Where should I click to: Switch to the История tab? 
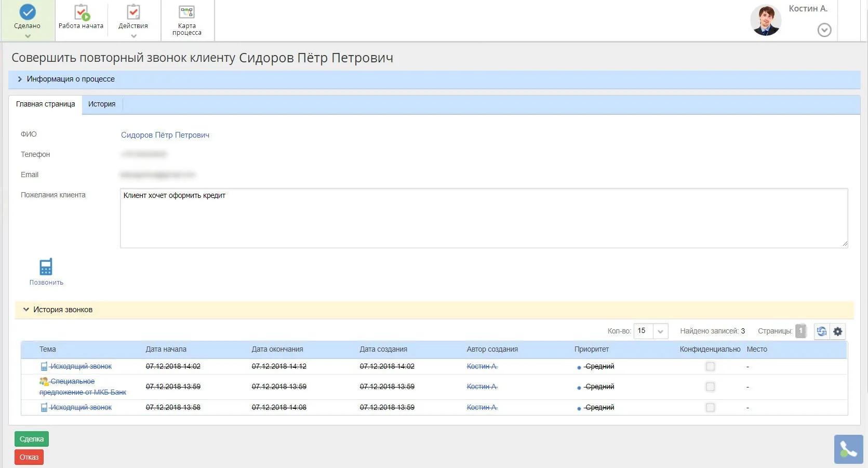(102, 104)
